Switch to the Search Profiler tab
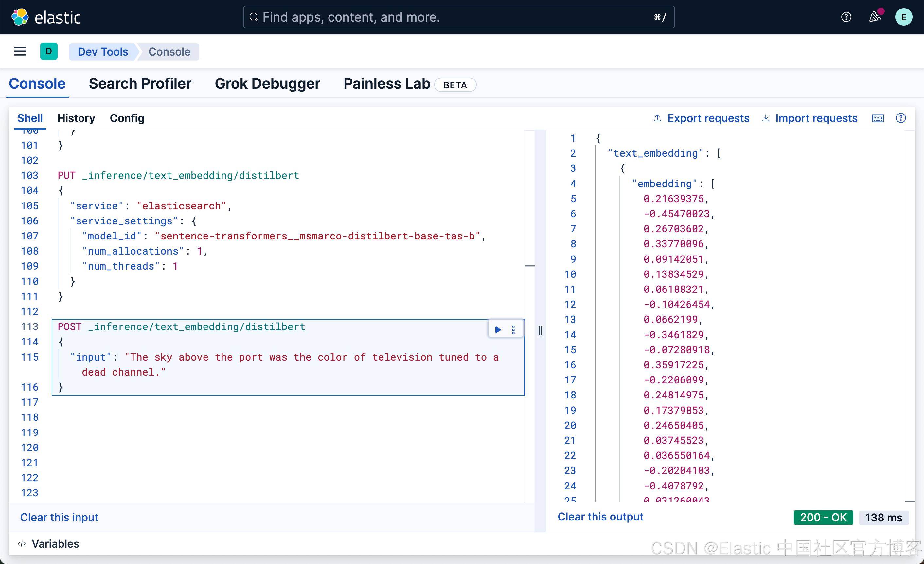 click(140, 84)
